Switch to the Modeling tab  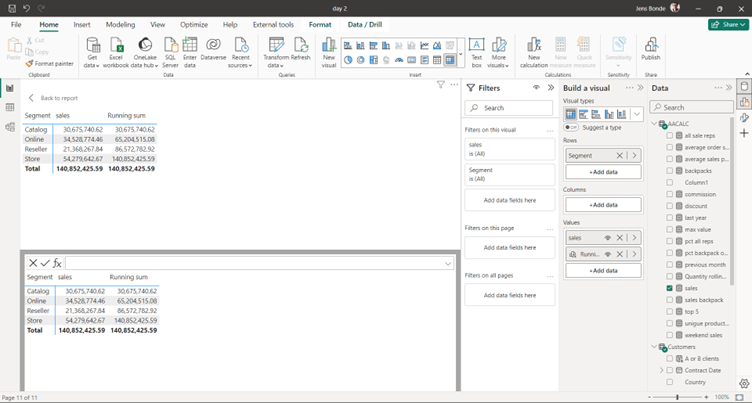click(120, 24)
